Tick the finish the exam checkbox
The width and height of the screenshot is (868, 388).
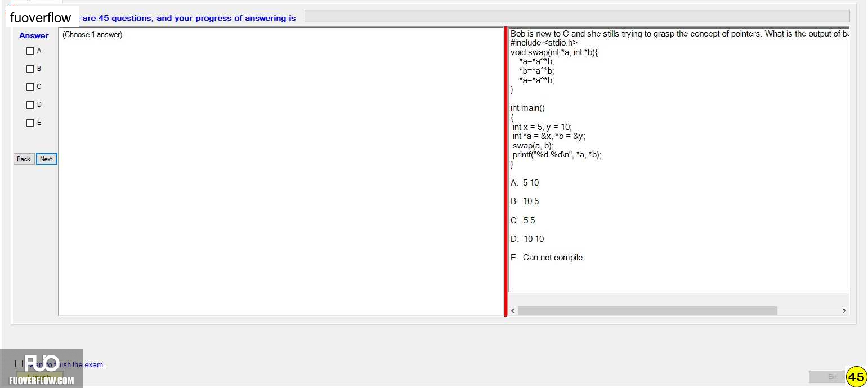coord(19,364)
